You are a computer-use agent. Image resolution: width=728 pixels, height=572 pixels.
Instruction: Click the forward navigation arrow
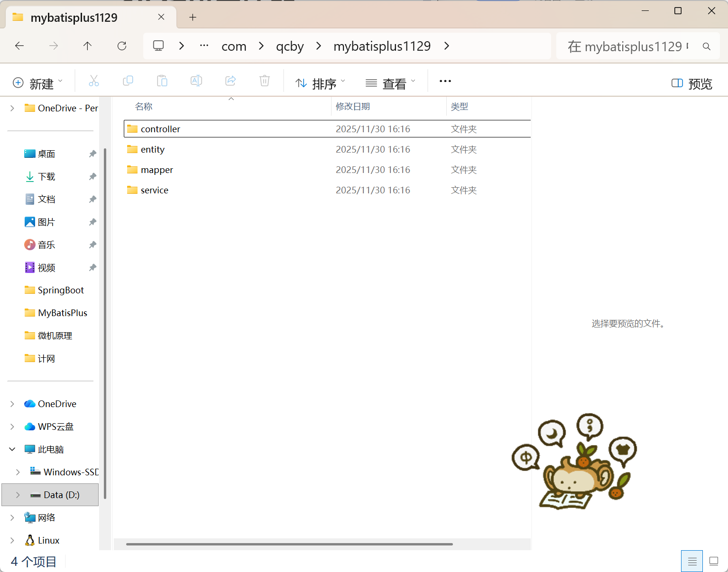tap(54, 46)
